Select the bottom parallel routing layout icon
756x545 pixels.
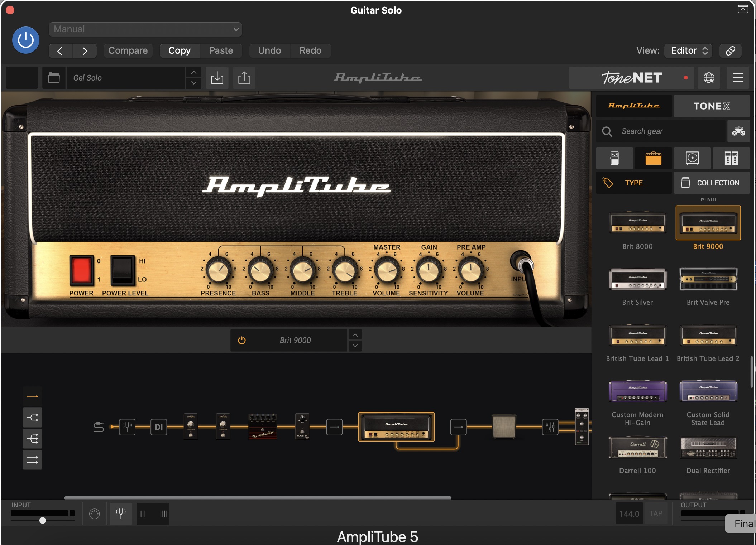point(32,459)
